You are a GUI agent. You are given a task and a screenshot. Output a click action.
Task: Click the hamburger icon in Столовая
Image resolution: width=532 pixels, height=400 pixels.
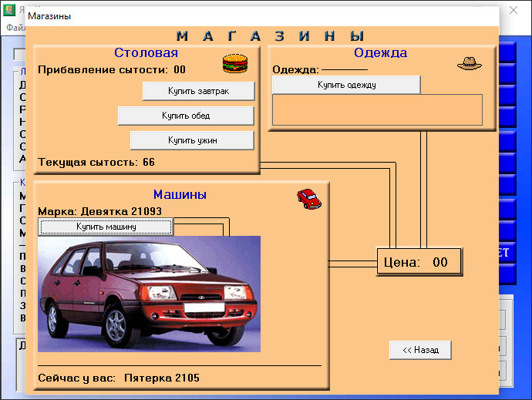[x=234, y=62]
